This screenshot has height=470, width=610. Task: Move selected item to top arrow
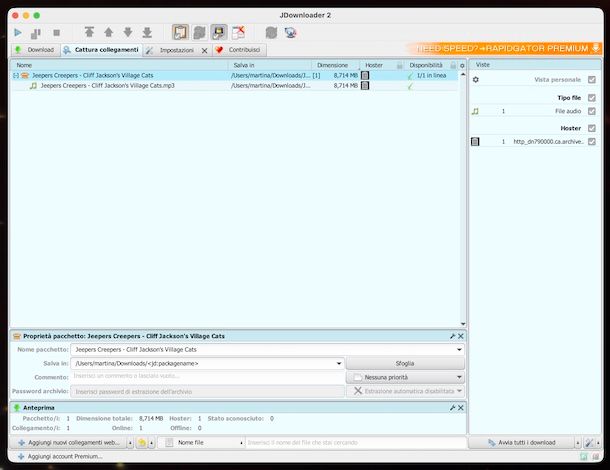tap(89, 32)
